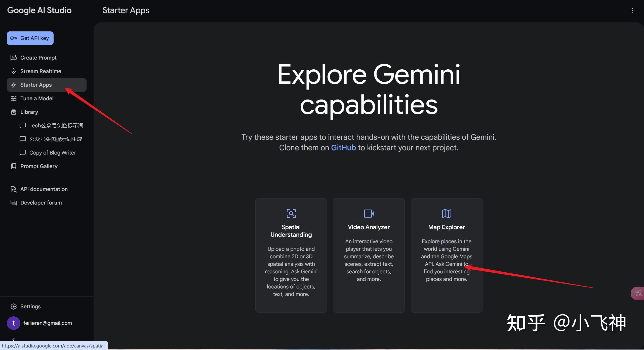Image resolution: width=644 pixels, height=350 pixels.
Task: Open the three-dot overflow menu
Action: click(632, 10)
